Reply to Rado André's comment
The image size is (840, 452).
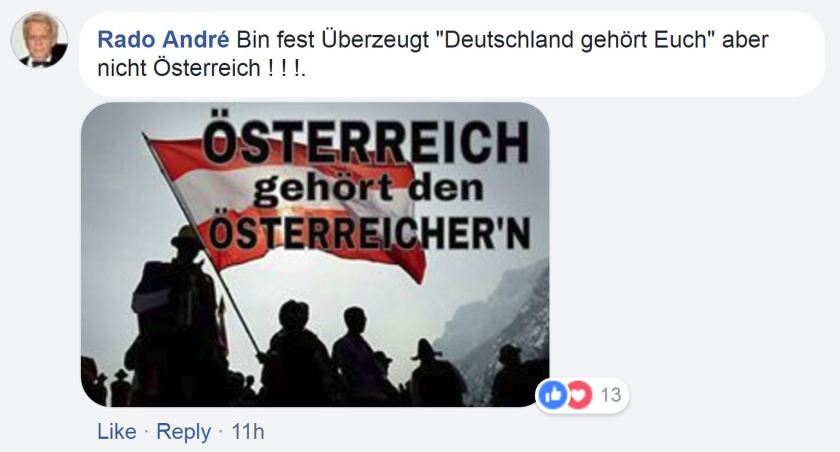(183, 432)
